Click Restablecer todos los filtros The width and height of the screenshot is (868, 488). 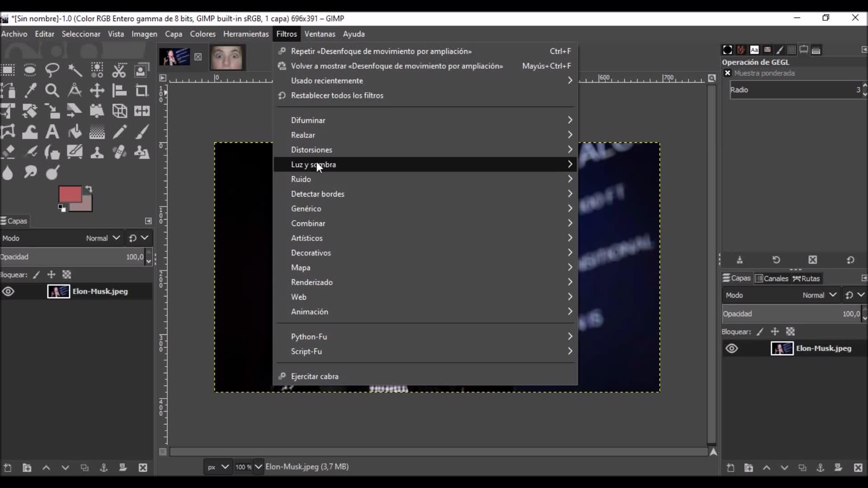point(337,95)
